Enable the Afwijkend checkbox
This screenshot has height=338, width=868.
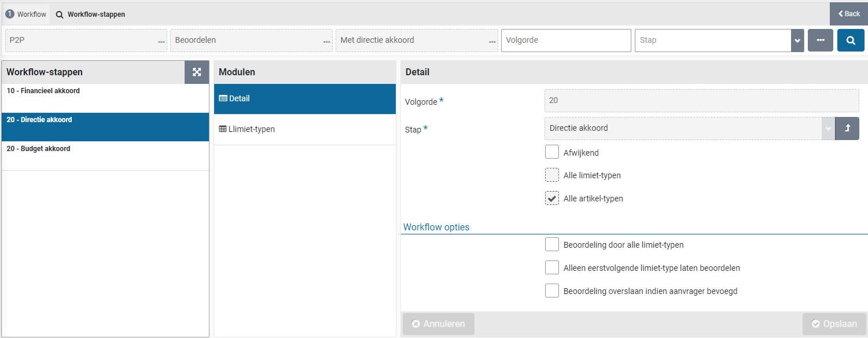click(x=552, y=152)
